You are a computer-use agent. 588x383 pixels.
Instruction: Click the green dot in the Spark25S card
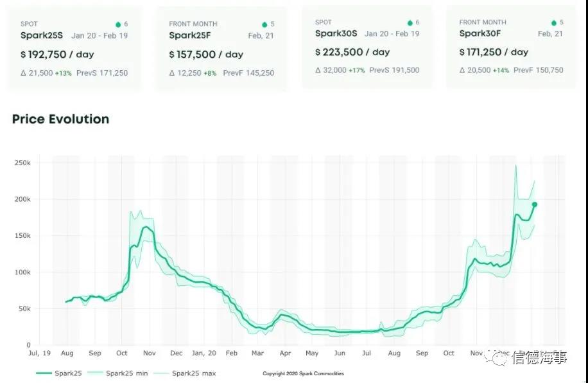pyautogui.click(x=117, y=24)
